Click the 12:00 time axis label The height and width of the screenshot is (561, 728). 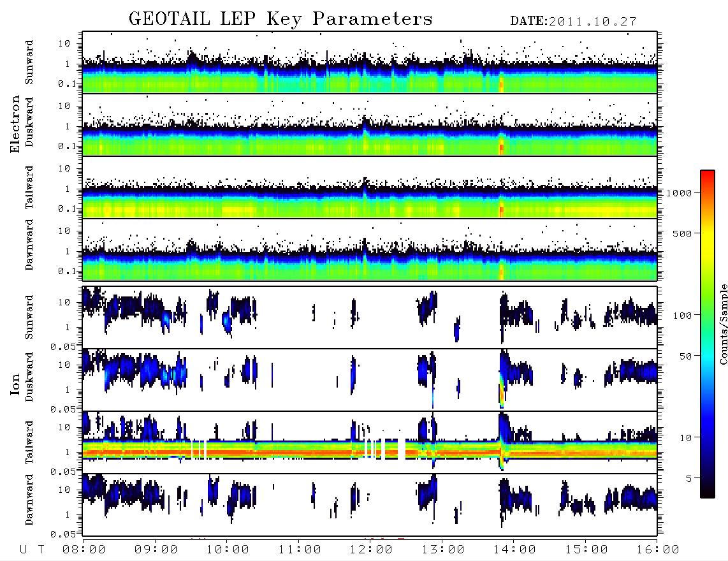click(371, 550)
